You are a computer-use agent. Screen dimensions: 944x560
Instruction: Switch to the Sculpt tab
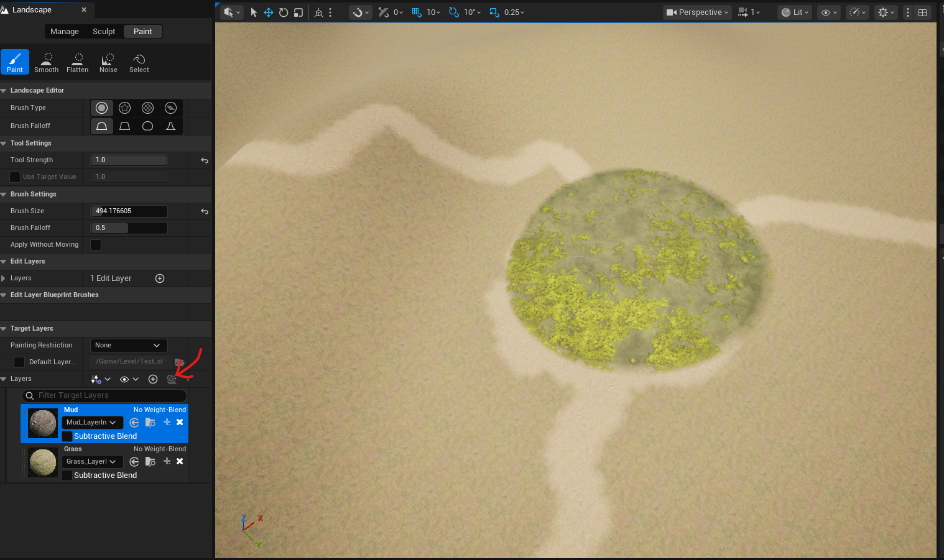pyautogui.click(x=104, y=32)
